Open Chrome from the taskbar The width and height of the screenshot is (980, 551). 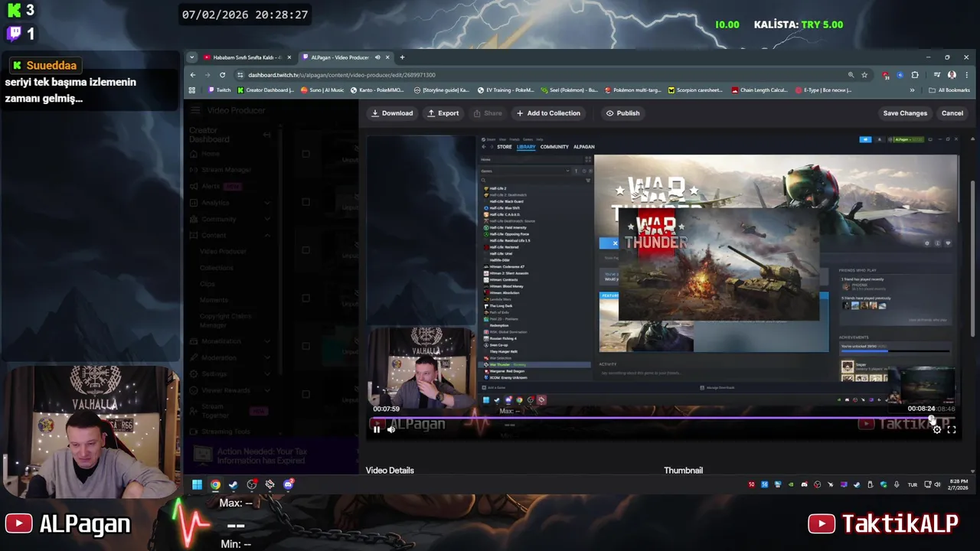click(x=215, y=484)
